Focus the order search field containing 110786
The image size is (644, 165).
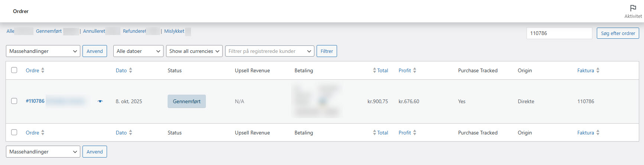click(x=559, y=33)
